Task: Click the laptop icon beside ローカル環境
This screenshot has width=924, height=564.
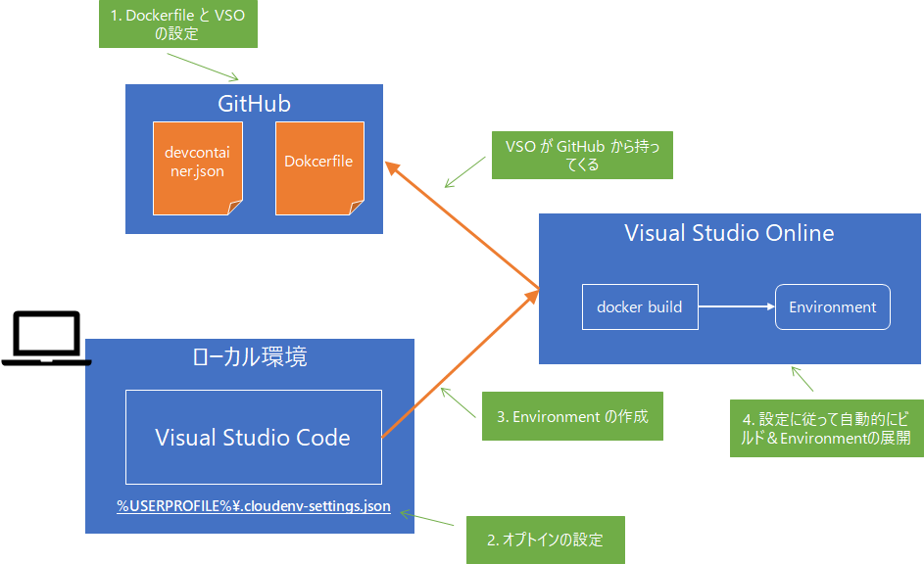Action: coord(45,337)
